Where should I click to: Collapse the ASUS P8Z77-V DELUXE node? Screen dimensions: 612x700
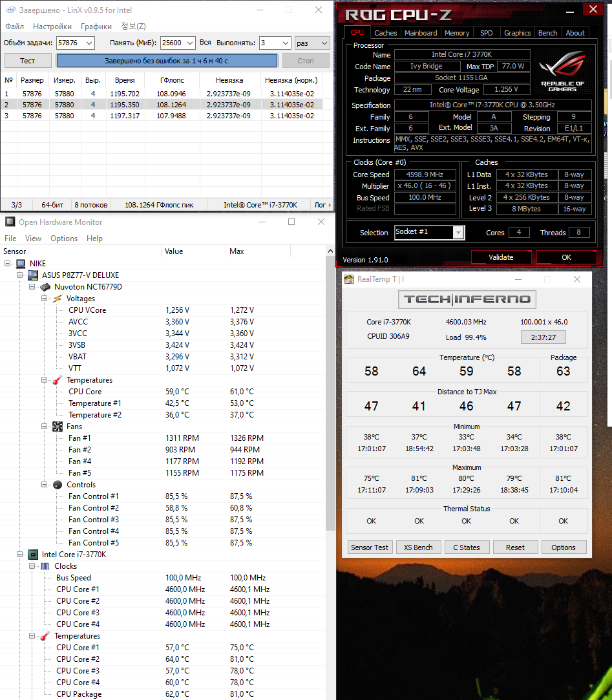19,275
